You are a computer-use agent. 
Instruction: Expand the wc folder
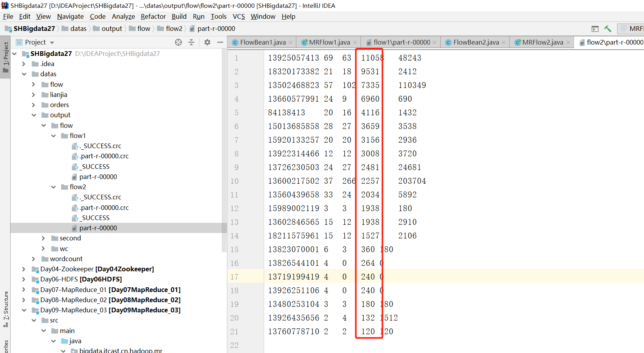tap(43, 249)
